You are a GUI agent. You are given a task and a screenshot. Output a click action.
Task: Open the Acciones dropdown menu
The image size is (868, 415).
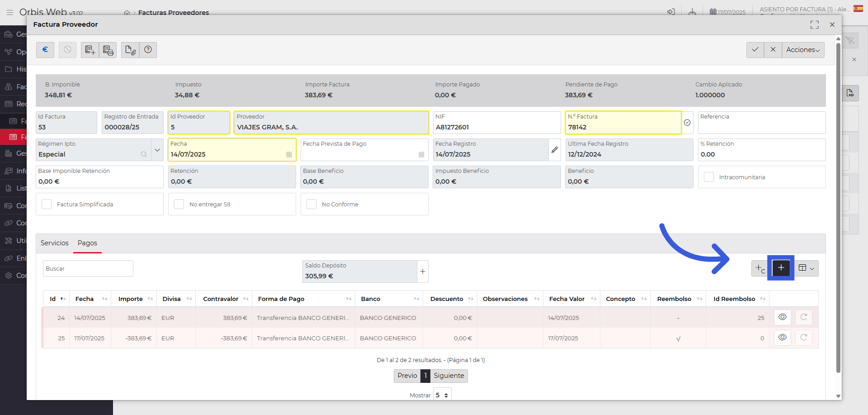tap(803, 50)
